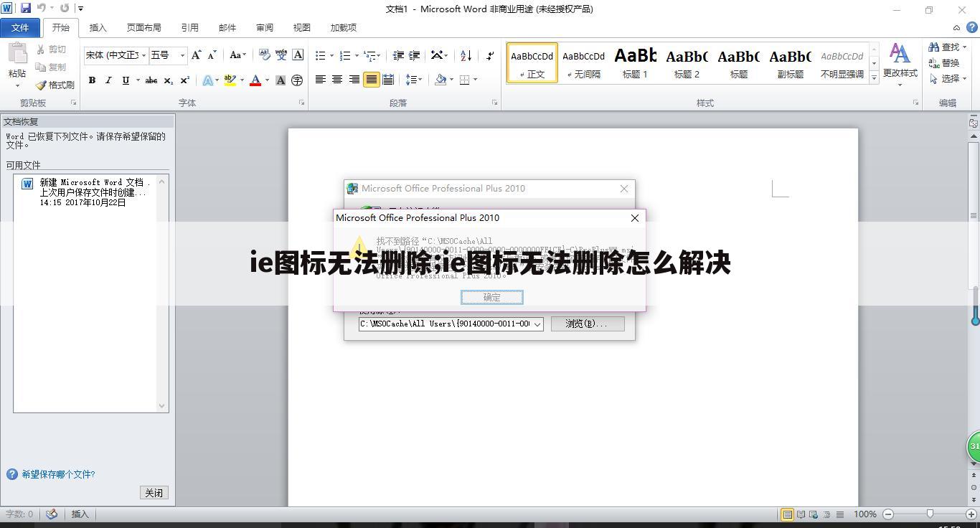Apply the No Spacing (无间隔) style
The width and height of the screenshot is (980, 528).
point(583,63)
